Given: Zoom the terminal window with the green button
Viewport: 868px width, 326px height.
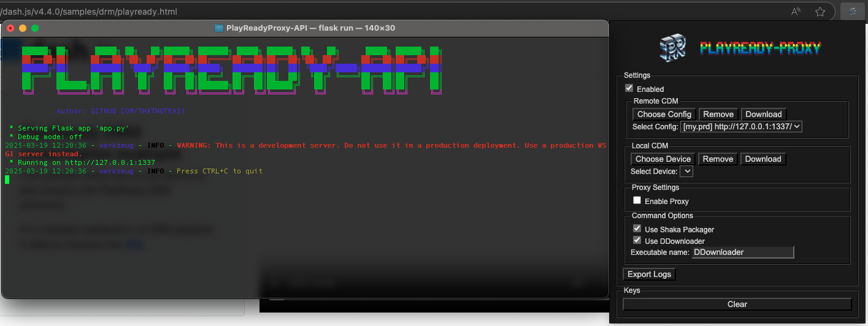Looking at the screenshot, I should (x=35, y=28).
